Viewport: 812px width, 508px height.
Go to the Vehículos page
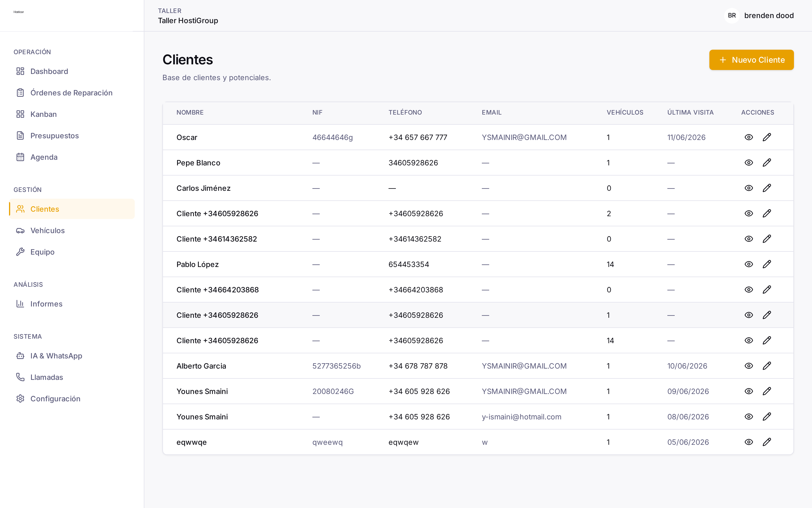tap(72, 231)
